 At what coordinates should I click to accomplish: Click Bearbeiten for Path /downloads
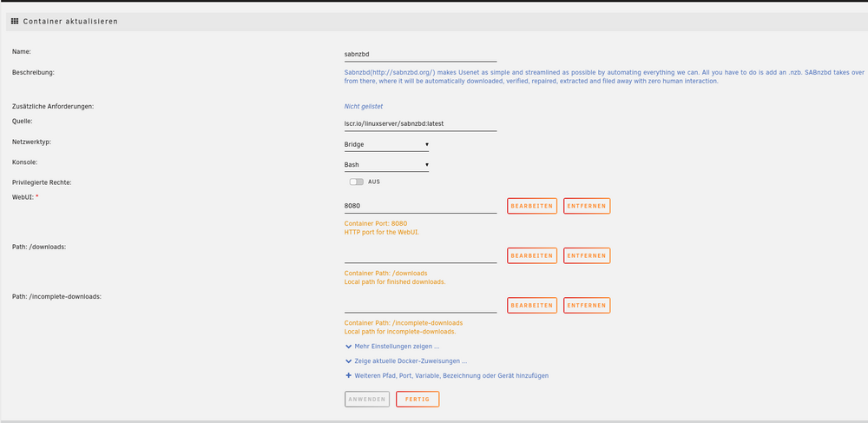(x=532, y=255)
